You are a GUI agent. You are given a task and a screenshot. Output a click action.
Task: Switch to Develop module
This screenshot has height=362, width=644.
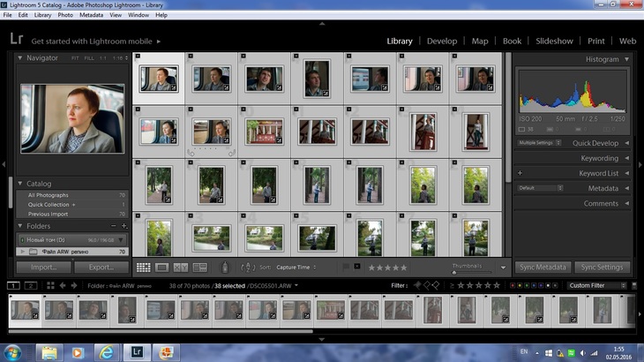442,41
